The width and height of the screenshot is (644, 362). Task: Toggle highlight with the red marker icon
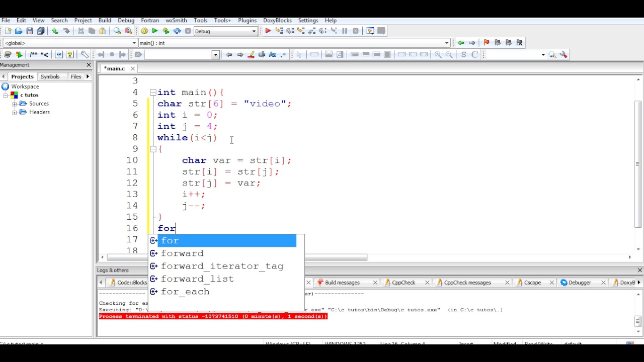tap(251, 55)
